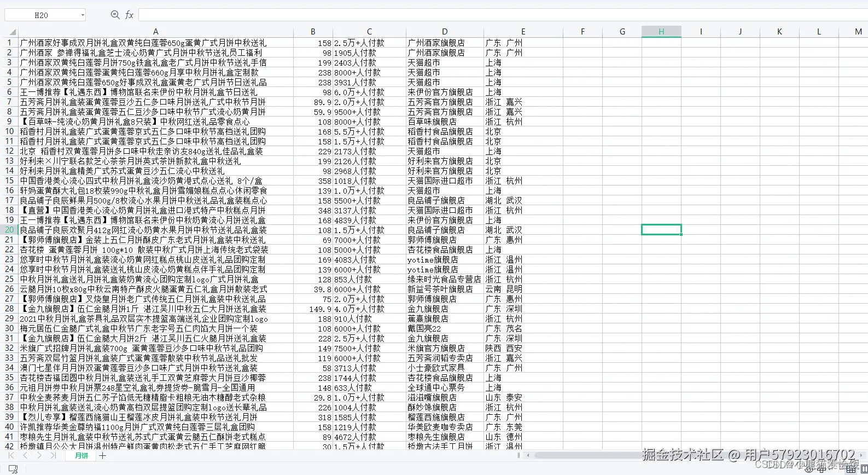Select '853人付款' cell in row 25
Screen dimensions: 868x475
(x=369, y=279)
